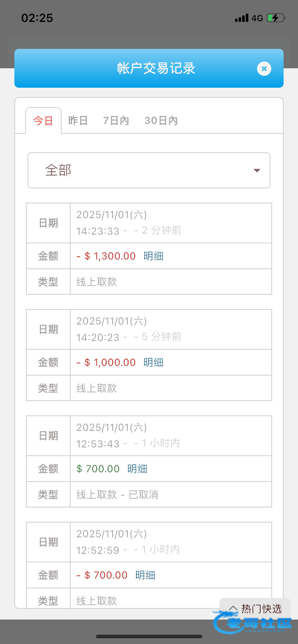Open 明细 for the -$1,300.00 withdrawal

[154, 256]
